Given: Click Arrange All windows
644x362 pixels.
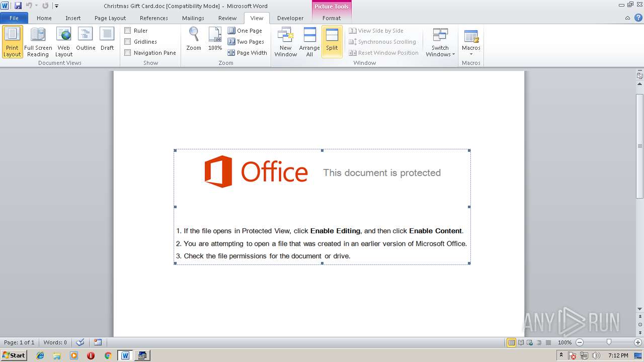Looking at the screenshot, I should point(309,42).
